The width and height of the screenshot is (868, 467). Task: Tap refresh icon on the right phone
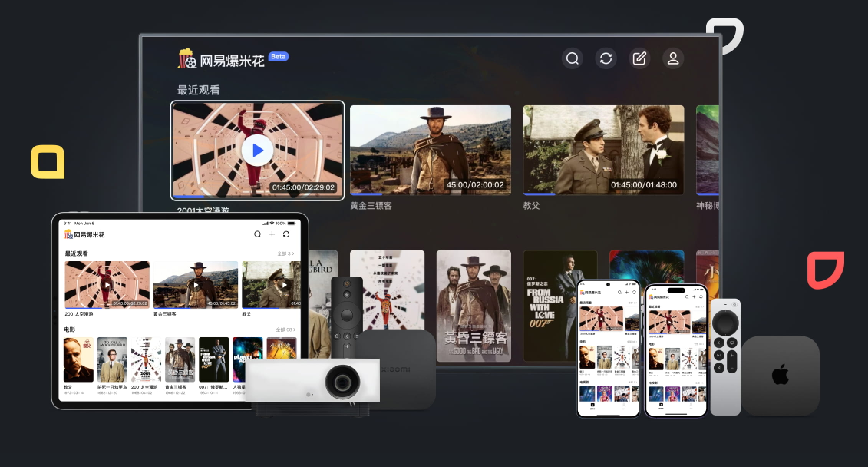701,297
